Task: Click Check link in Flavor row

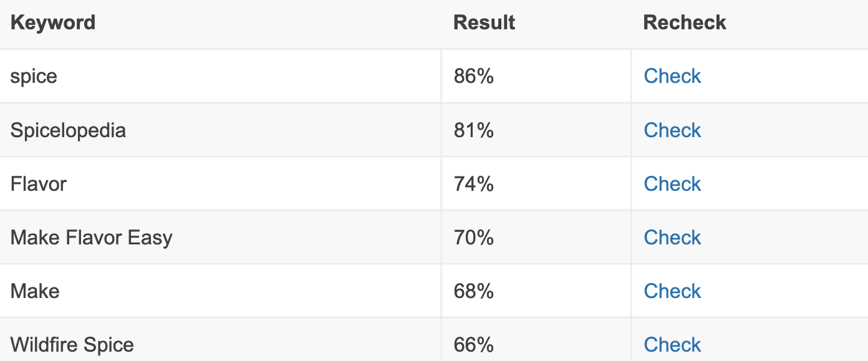Action: coord(672,184)
